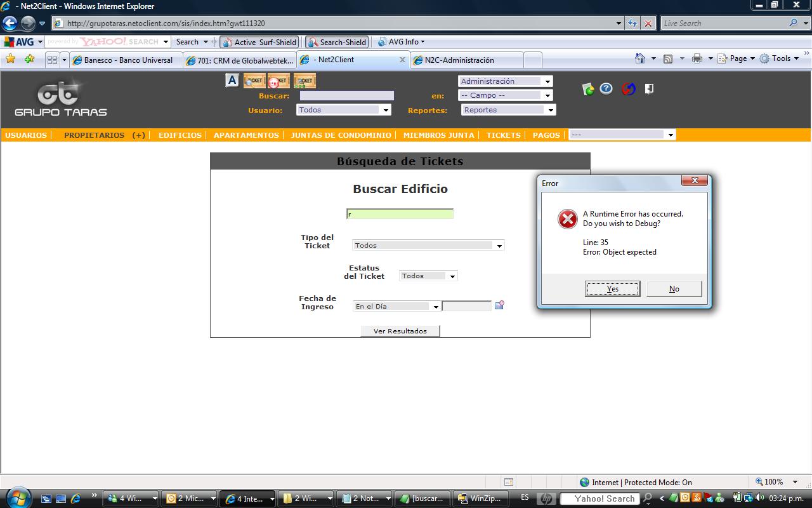This screenshot has width=812, height=508.
Task: Click the Home icon in command bar
Action: point(641,58)
